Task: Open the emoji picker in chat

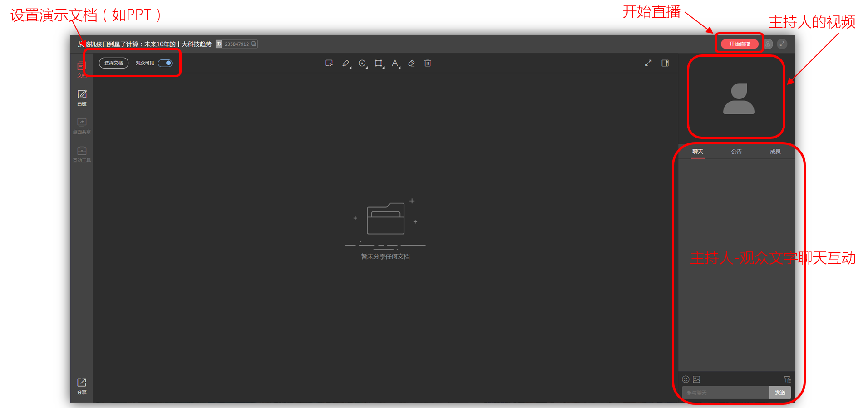Action: click(x=686, y=379)
